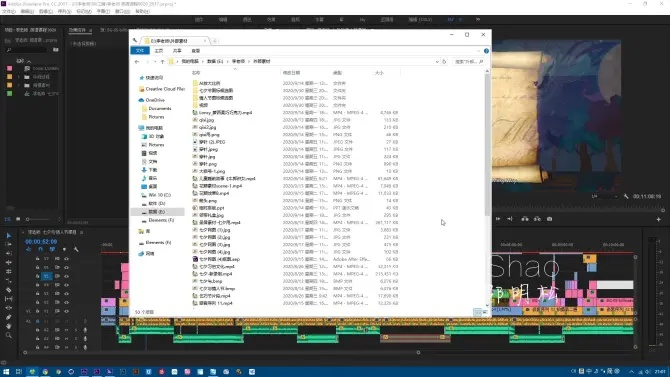Open Explorer help icon
The width and height of the screenshot is (670, 377).
(486, 51)
